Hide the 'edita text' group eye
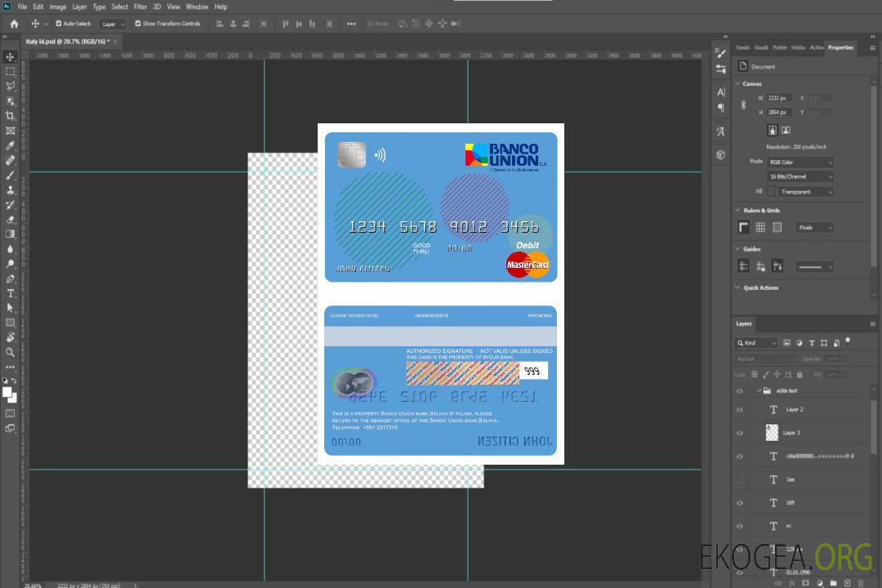 (740, 391)
